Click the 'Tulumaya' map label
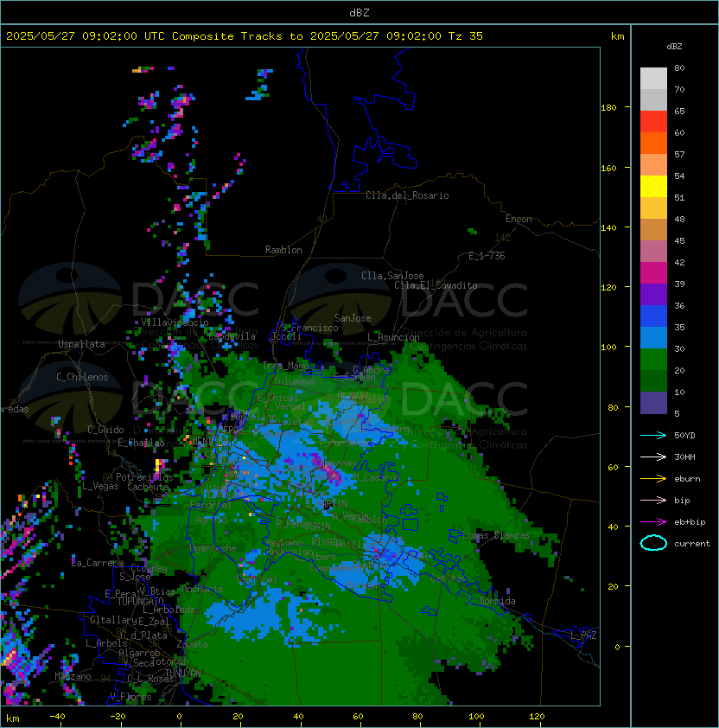This screenshot has width=719, height=728. (295, 381)
